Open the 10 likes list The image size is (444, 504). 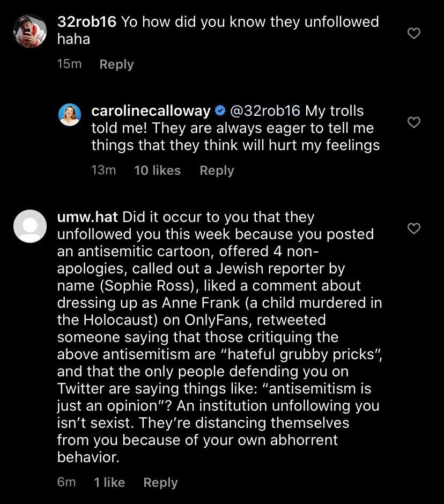pyautogui.click(x=157, y=171)
